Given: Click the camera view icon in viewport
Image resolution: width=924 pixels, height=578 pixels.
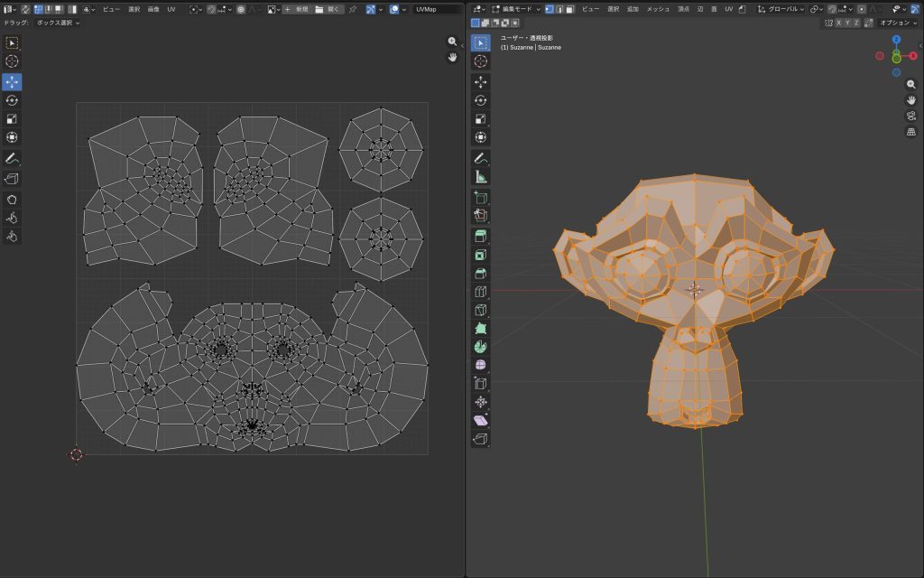Looking at the screenshot, I should (x=911, y=116).
